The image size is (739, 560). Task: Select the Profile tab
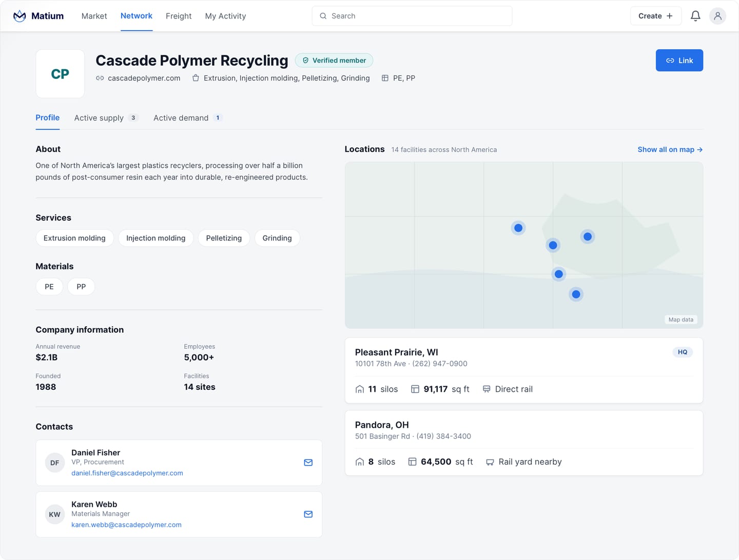[x=48, y=117]
